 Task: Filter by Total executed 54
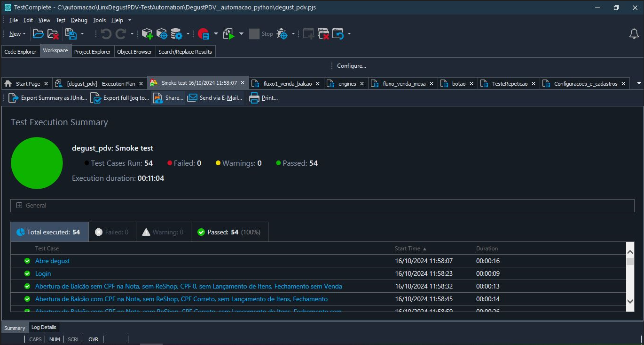tap(49, 232)
